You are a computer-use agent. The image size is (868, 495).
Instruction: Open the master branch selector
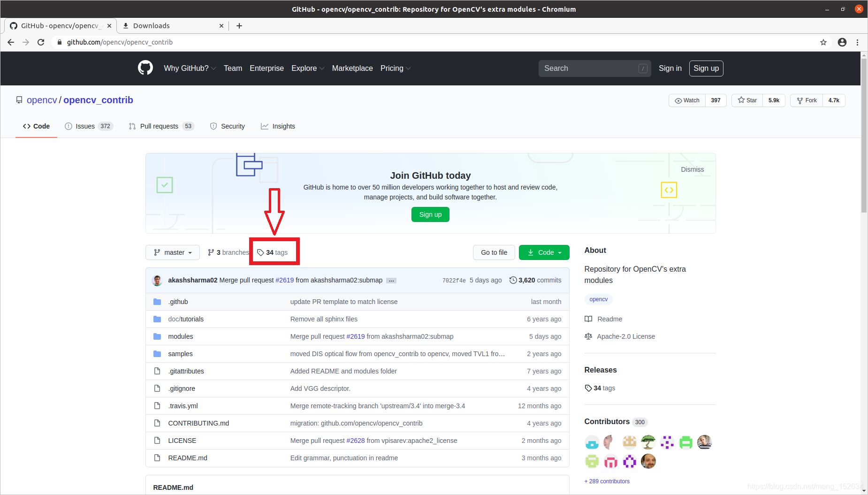(173, 252)
